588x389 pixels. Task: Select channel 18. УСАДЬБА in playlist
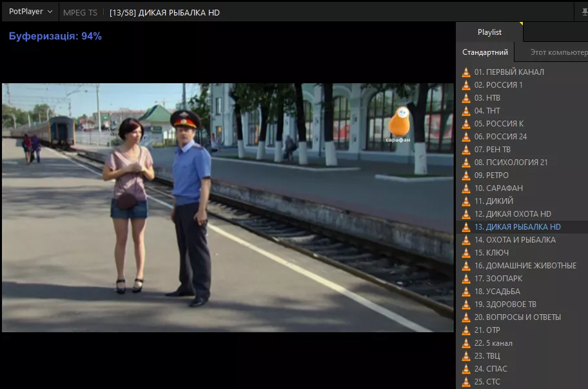pyautogui.click(x=522, y=292)
